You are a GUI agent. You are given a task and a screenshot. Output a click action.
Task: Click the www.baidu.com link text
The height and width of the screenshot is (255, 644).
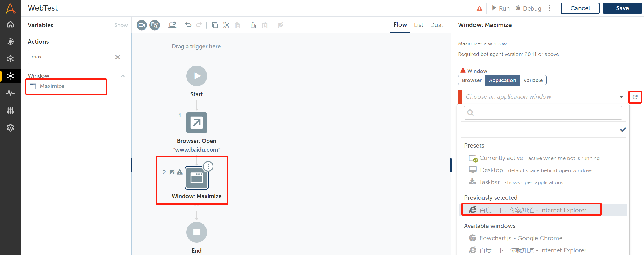(x=197, y=150)
